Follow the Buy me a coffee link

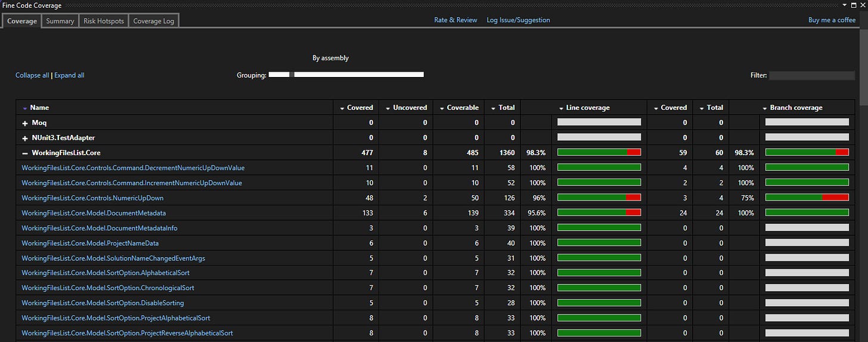(832, 20)
